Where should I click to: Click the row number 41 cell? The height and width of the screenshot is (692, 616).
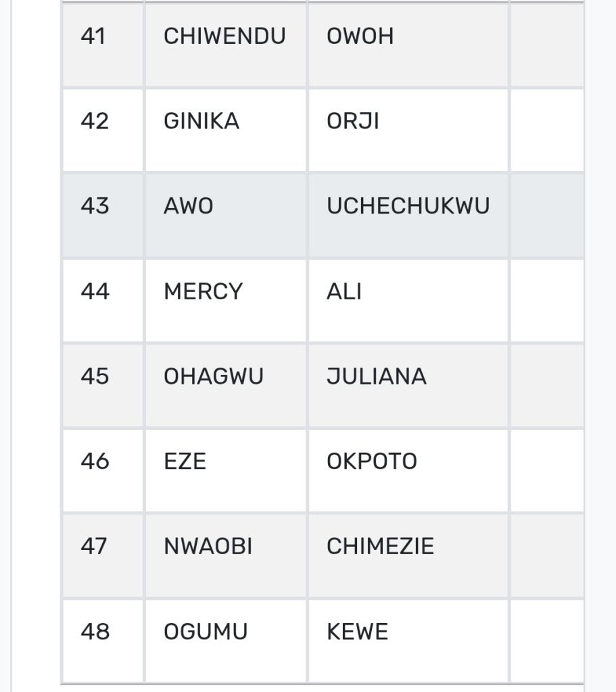click(94, 36)
